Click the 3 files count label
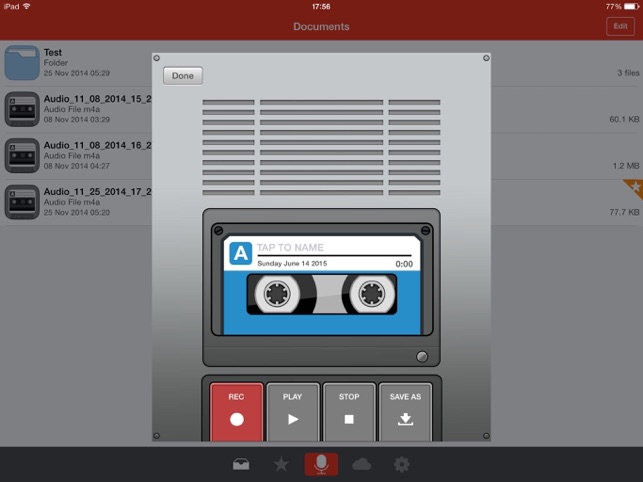The height and width of the screenshot is (482, 643). 628,73
